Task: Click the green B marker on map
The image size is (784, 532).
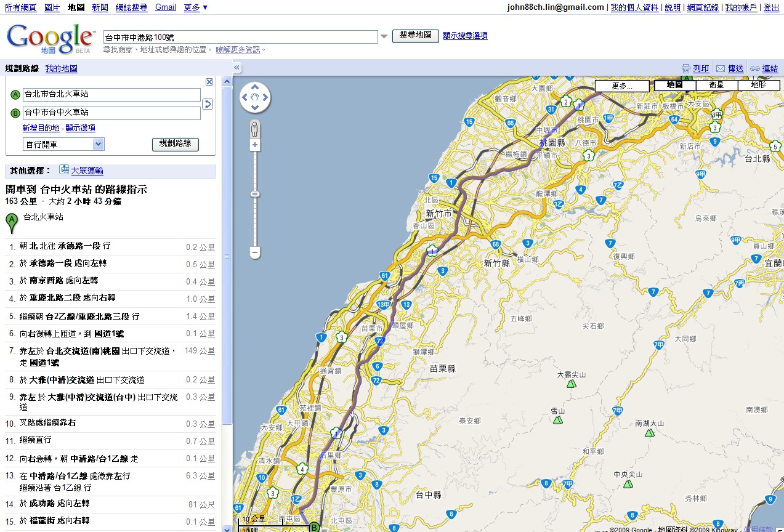Action: point(314,527)
